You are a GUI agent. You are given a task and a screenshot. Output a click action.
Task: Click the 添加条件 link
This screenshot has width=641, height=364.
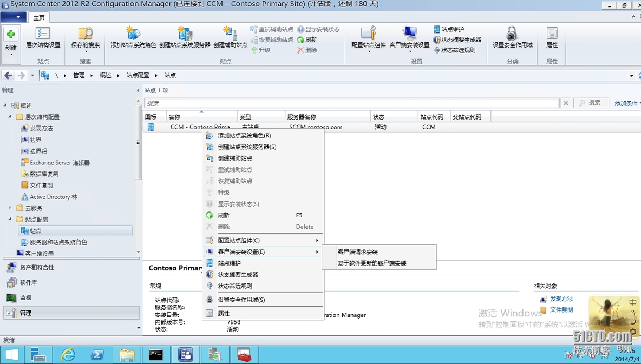(626, 103)
